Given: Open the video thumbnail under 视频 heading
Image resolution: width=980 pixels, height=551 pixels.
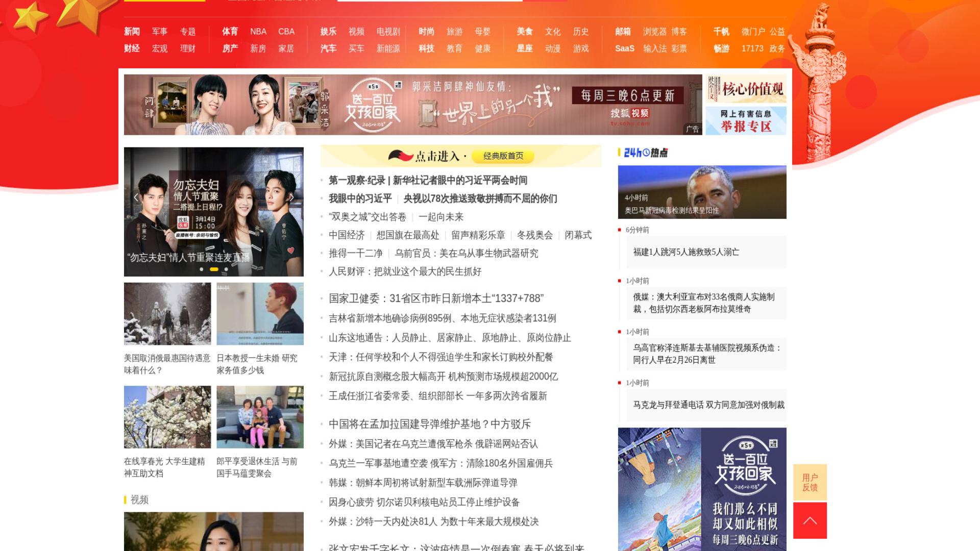Looking at the screenshot, I should pyautogui.click(x=214, y=531).
